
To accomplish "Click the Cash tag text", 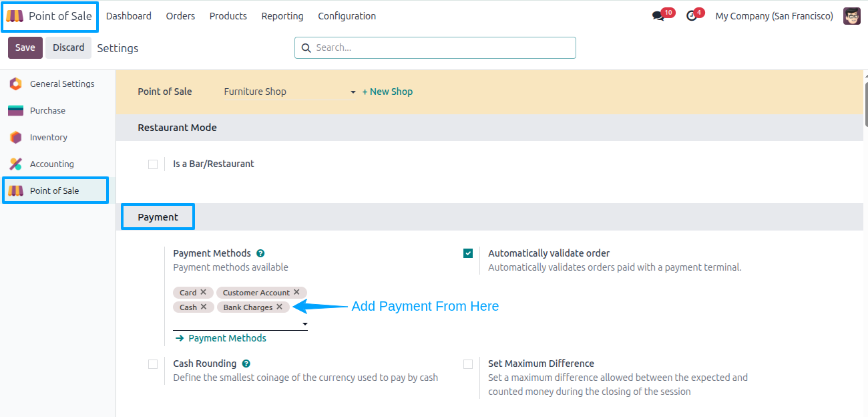I will (188, 307).
